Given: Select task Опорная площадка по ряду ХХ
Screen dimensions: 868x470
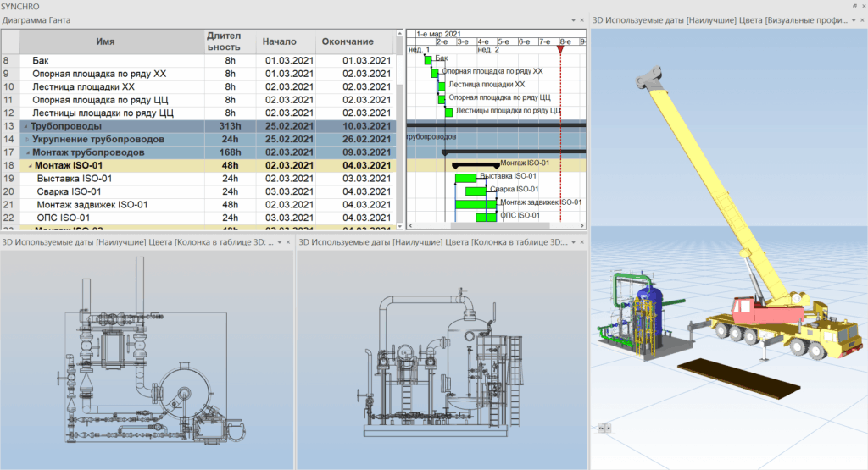Looking at the screenshot, I should (198, 74).
